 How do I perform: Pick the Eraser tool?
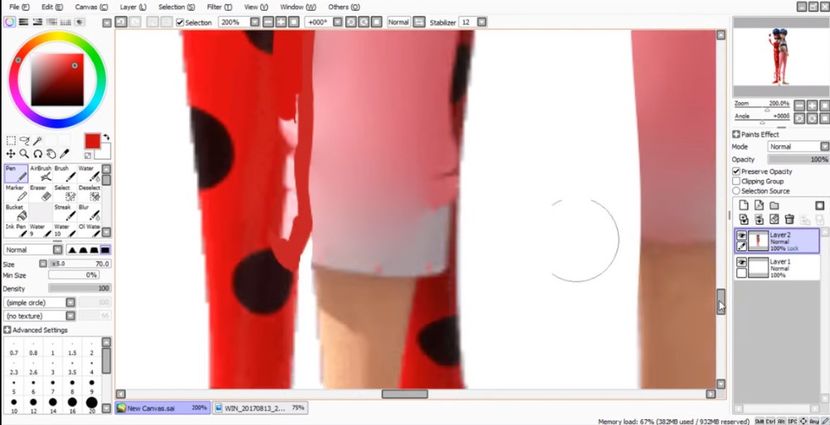[x=41, y=193]
